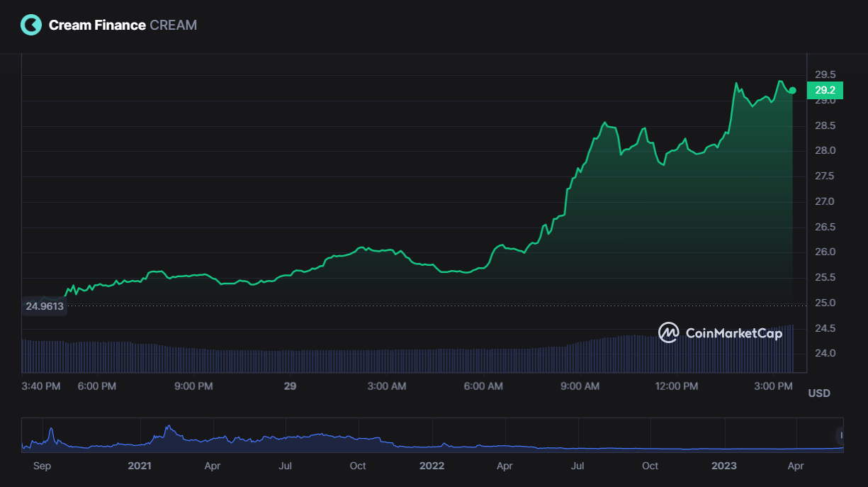Screen dimensions: 868x487
Task: Click 2022 in the range navigator
Action: (432, 466)
